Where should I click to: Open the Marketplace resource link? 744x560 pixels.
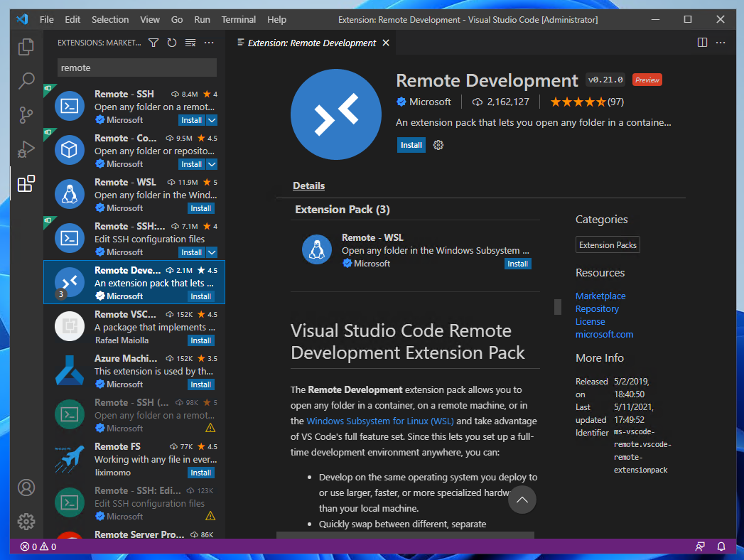(600, 296)
